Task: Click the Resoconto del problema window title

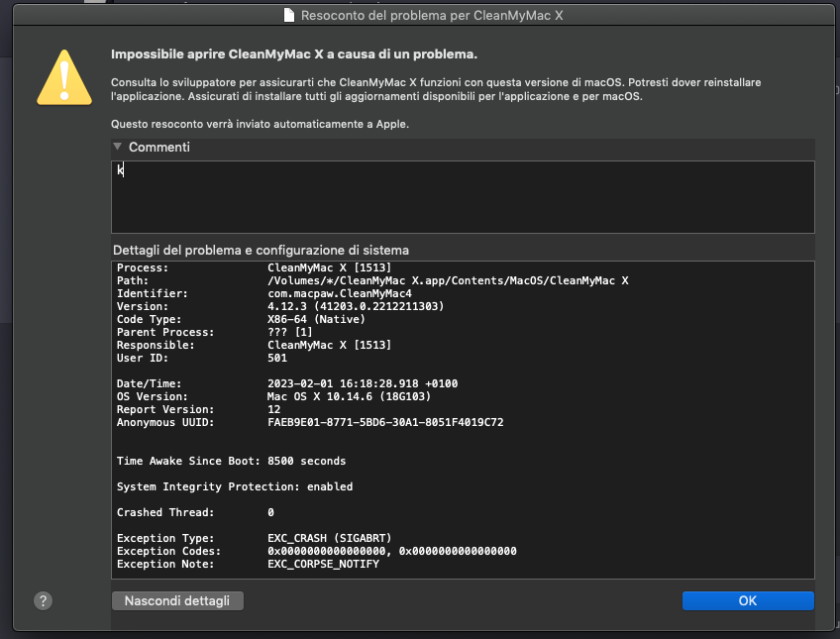Action: pos(432,16)
